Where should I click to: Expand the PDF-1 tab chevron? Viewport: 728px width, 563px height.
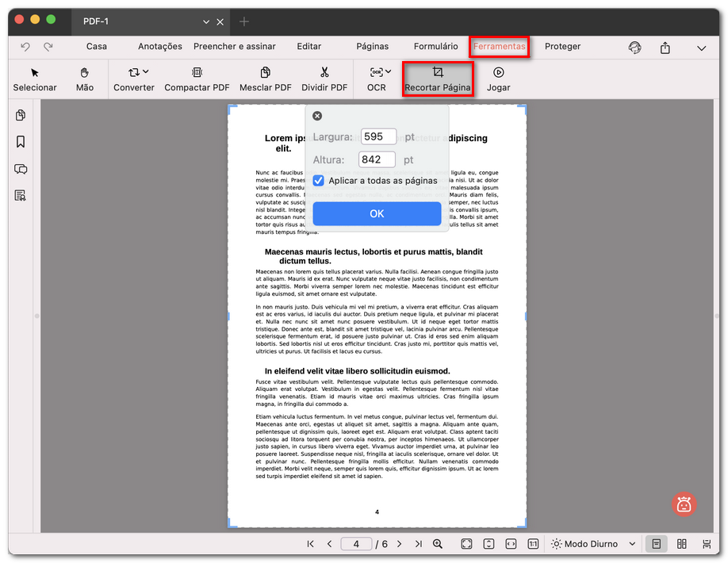click(206, 22)
